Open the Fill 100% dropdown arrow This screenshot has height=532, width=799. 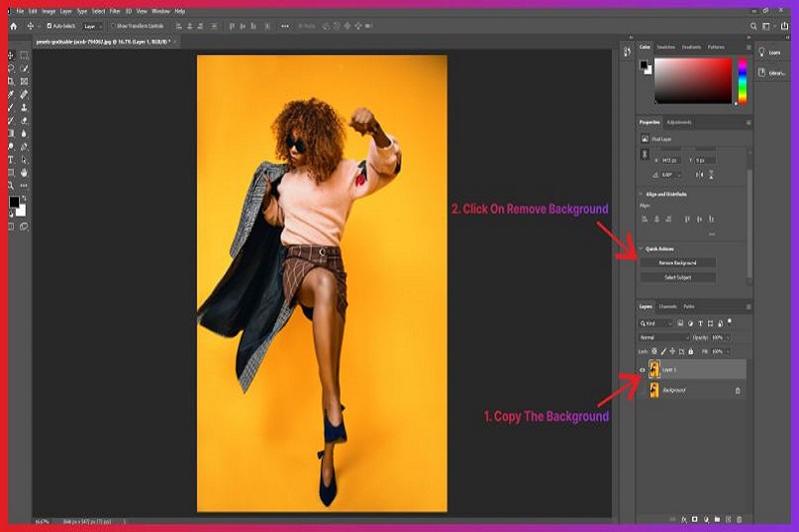[x=728, y=351]
